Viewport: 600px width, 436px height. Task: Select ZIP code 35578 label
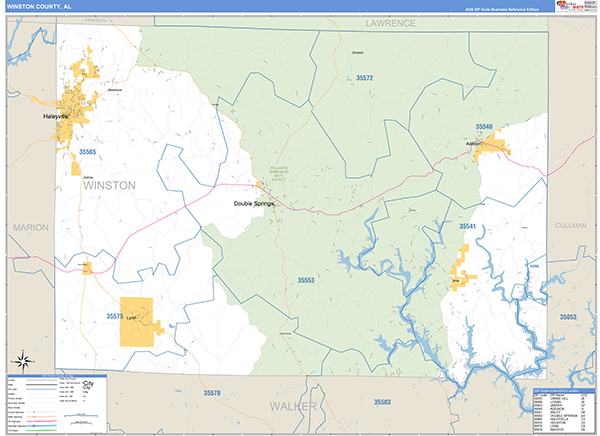(x=212, y=393)
